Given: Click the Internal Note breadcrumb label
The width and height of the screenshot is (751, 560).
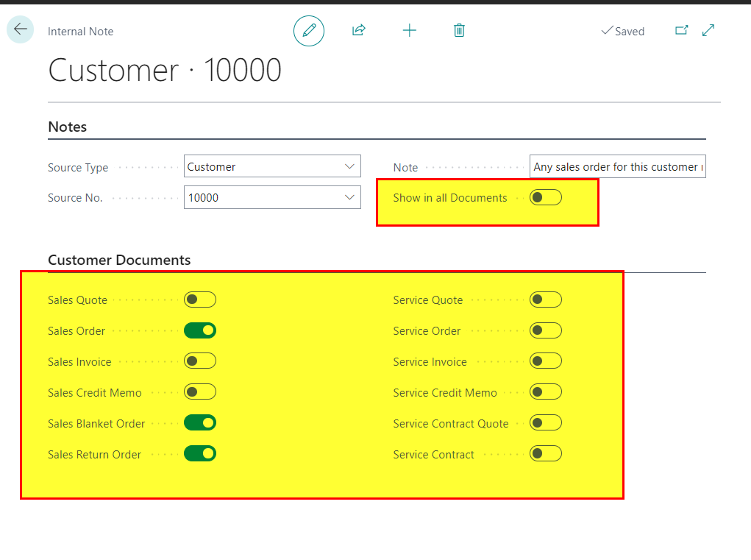Looking at the screenshot, I should click(x=80, y=32).
